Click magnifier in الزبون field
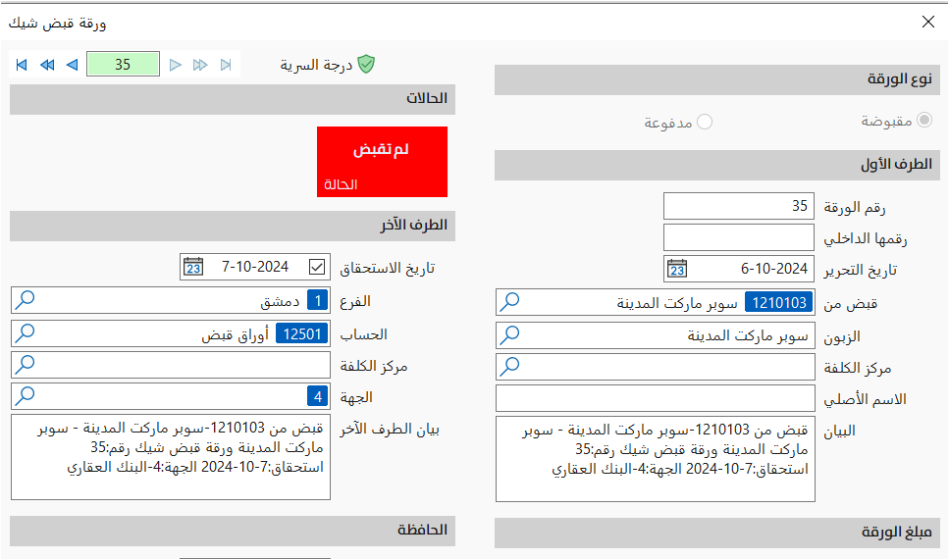 (510, 334)
